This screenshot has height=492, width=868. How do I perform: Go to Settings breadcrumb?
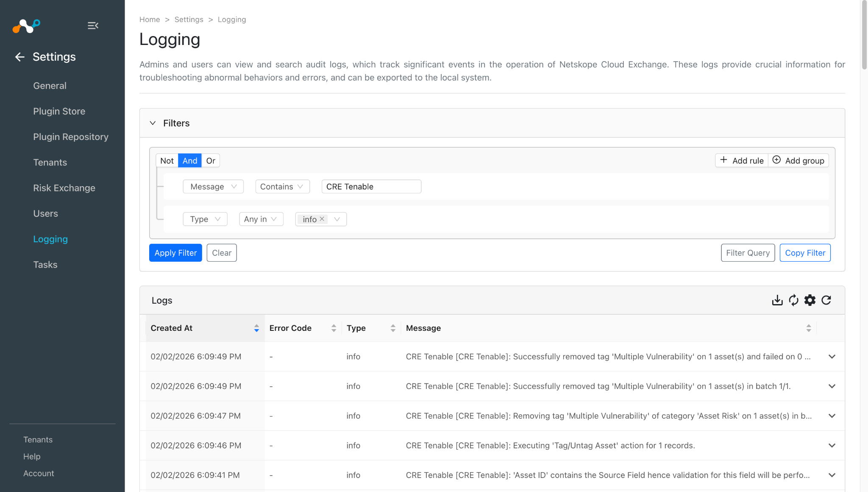click(x=189, y=20)
